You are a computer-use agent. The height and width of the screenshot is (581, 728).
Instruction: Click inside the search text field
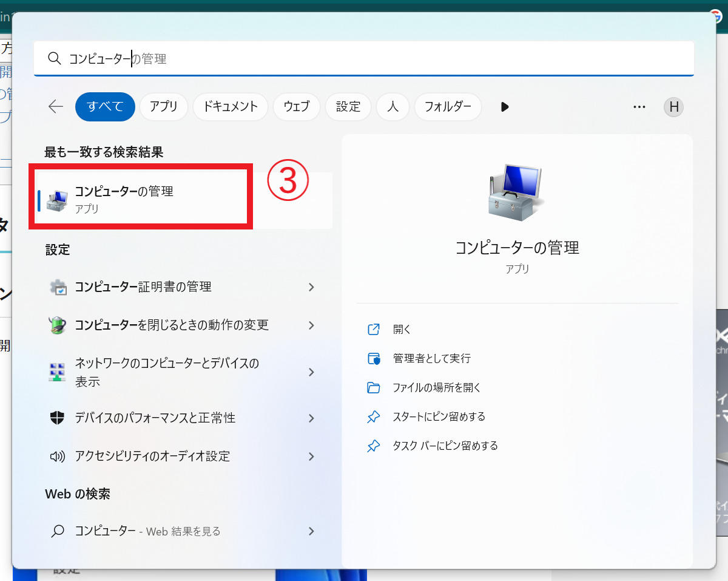(x=394, y=58)
